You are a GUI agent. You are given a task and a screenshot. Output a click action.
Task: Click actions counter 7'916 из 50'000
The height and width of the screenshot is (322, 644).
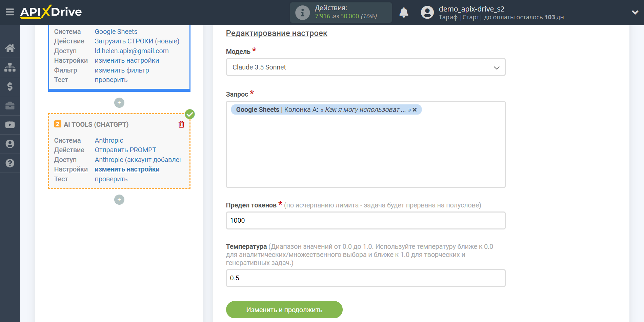(x=346, y=16)
